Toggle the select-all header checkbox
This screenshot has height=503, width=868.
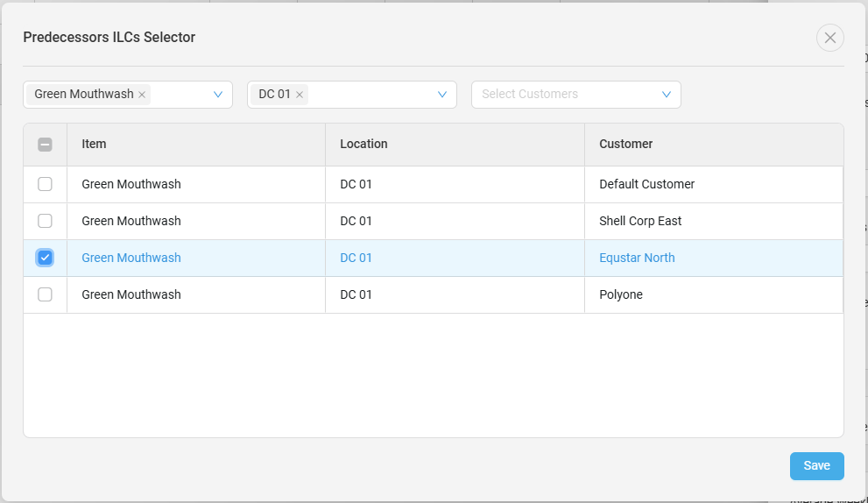tap(46, 145)
